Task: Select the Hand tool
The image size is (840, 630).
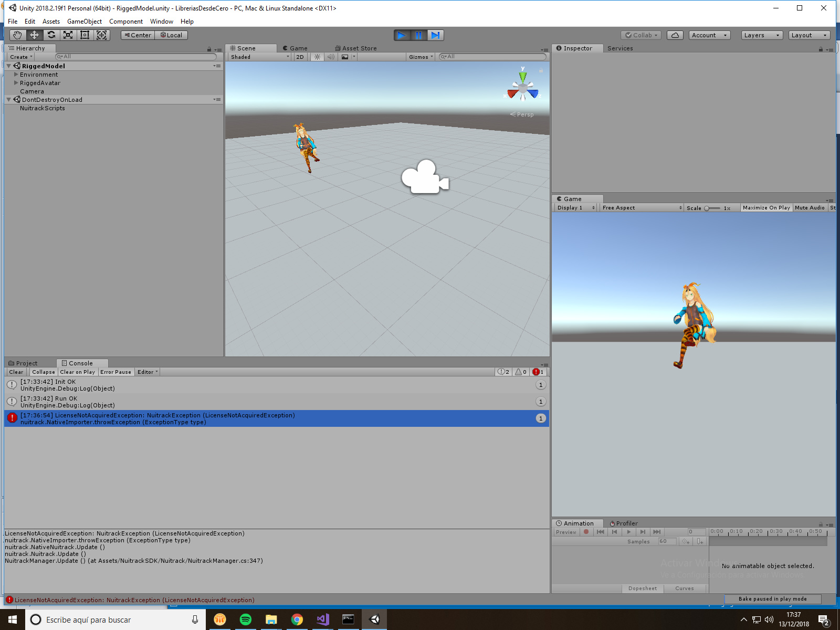Action: click(18, 35)
